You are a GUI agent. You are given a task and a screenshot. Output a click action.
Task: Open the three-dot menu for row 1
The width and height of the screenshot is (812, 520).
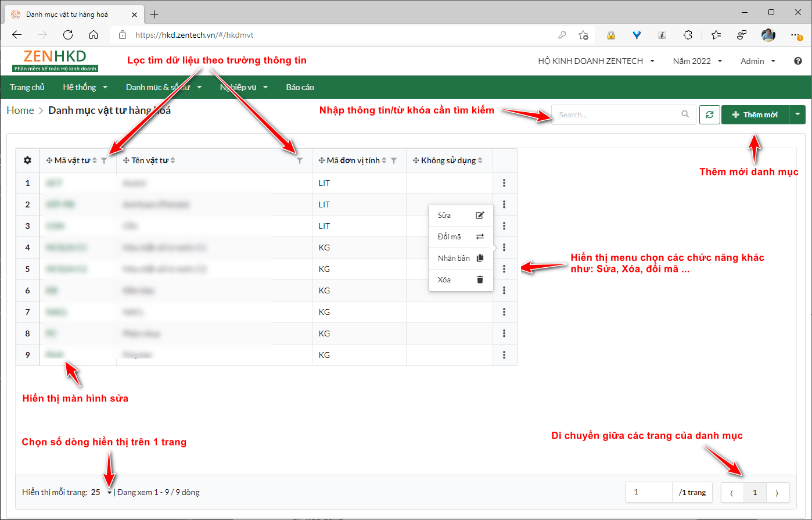click(x=504, y=183)
